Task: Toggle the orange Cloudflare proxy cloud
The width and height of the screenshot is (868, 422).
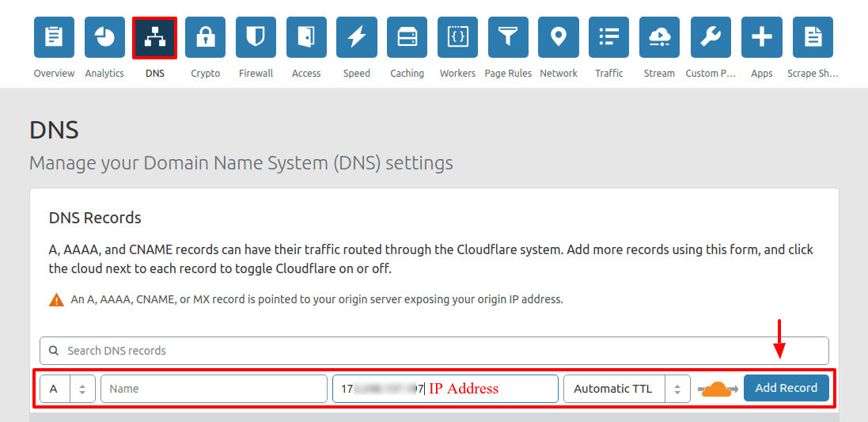Action: [x=717, y=389]
